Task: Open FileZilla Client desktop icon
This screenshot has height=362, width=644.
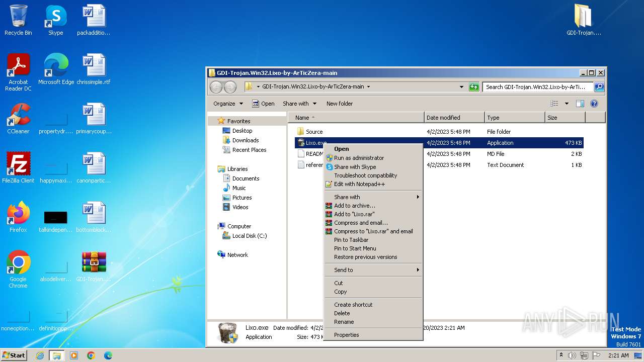Action: [18, 168]
